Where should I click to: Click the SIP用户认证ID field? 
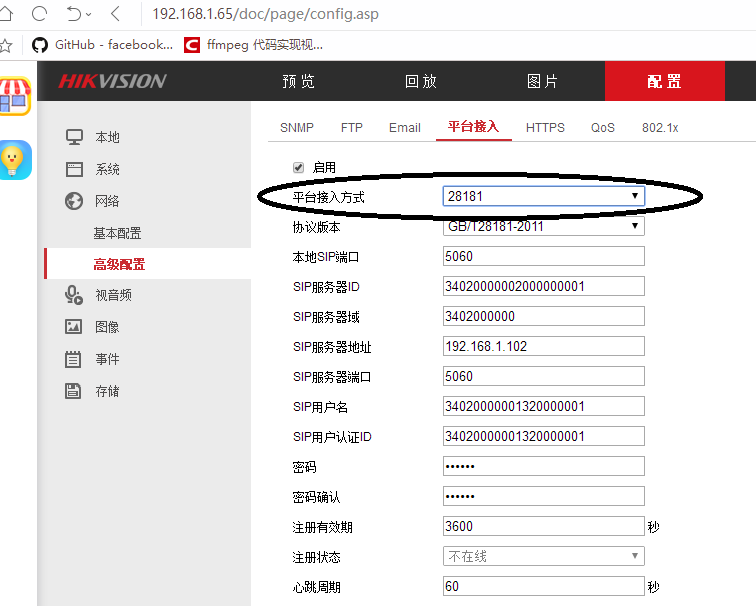(543, 436)
